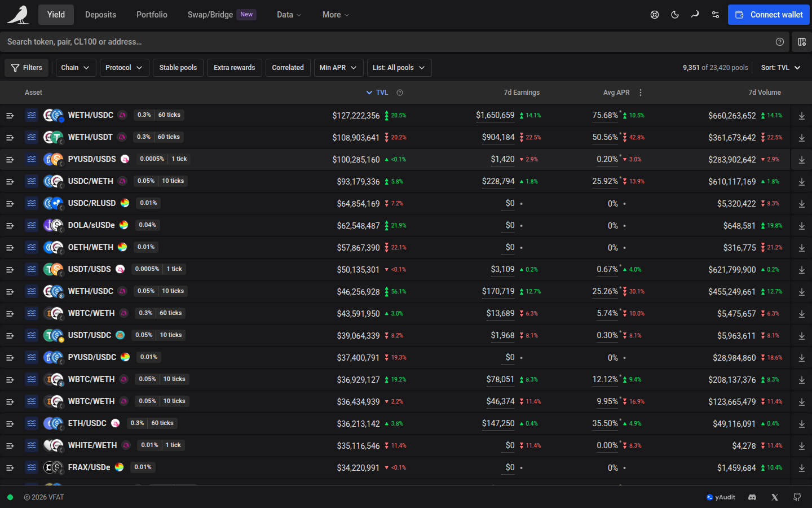Open the List: All pools dropdown

coord(399,68)
